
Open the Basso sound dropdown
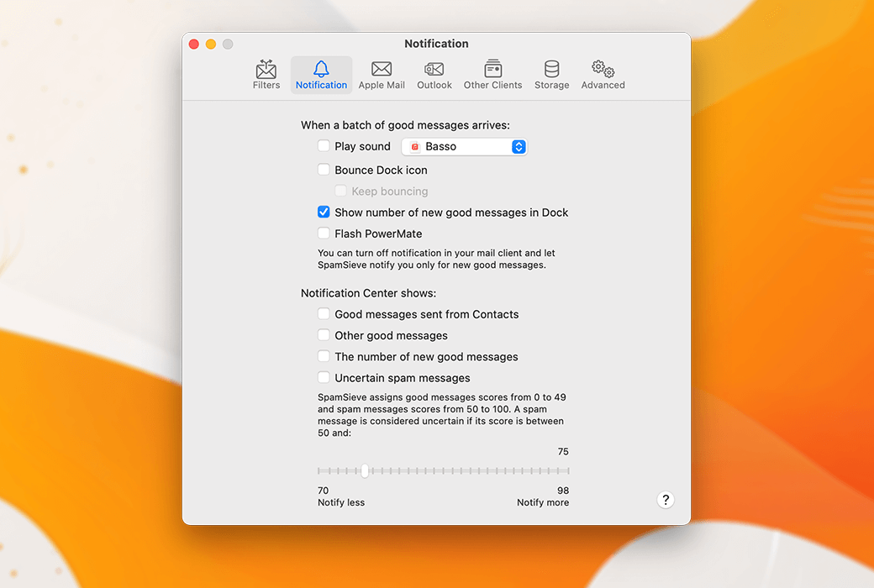[464, 147]
